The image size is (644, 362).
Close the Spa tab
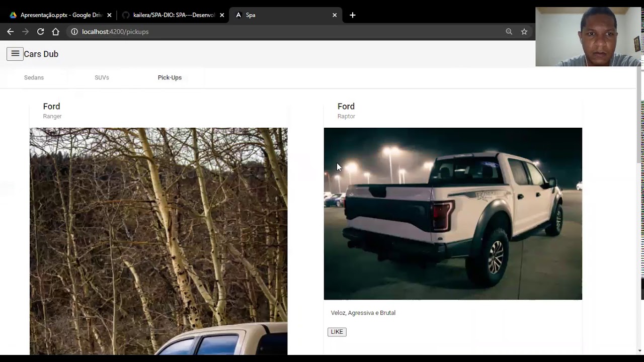tap(335, 15)
